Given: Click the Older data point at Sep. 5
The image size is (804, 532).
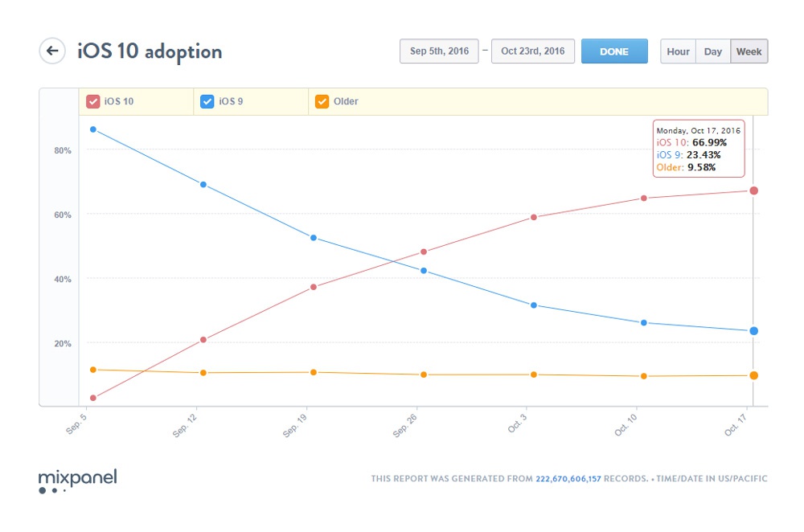Looking at the screenshot, I should (93, 370).
